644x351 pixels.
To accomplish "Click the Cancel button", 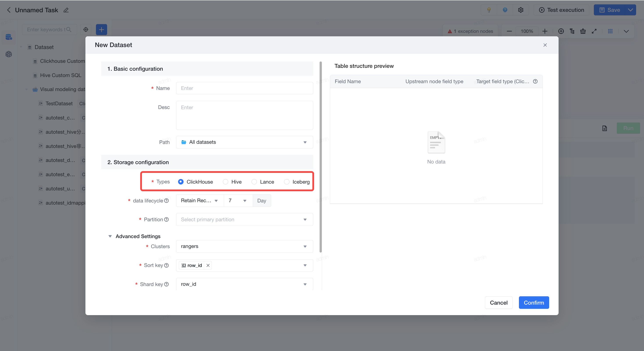I will 499,303.
